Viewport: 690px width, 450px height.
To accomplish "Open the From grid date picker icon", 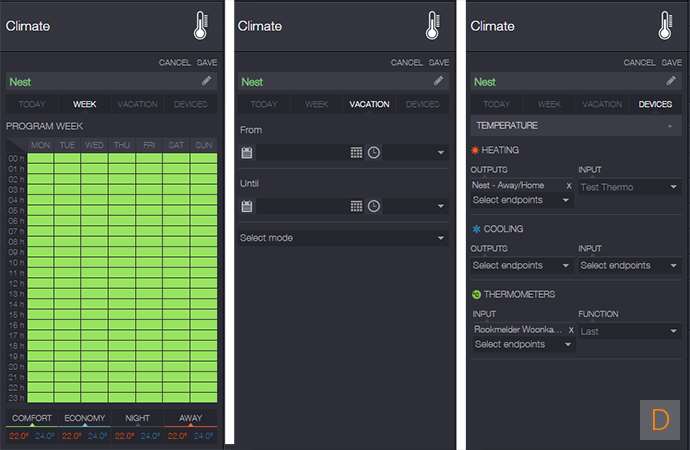I will [356, 153].
